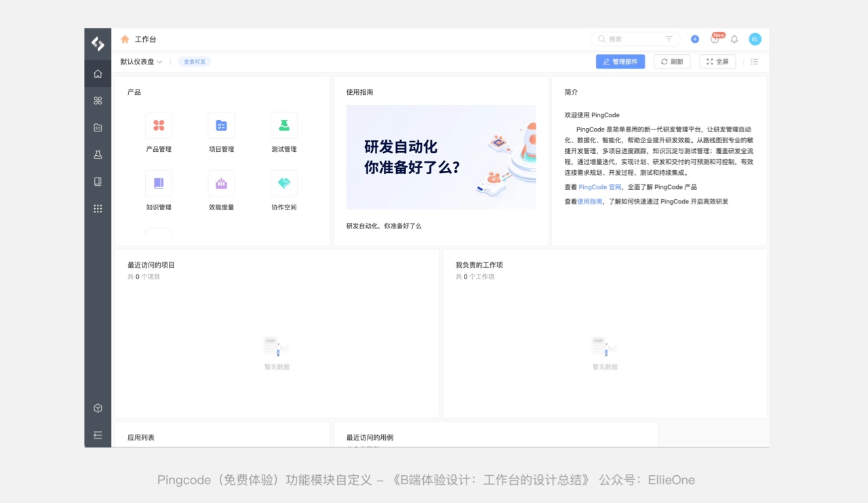Click the blue plus create button
This screenshot has width=868, height=503.
(695, 39)
